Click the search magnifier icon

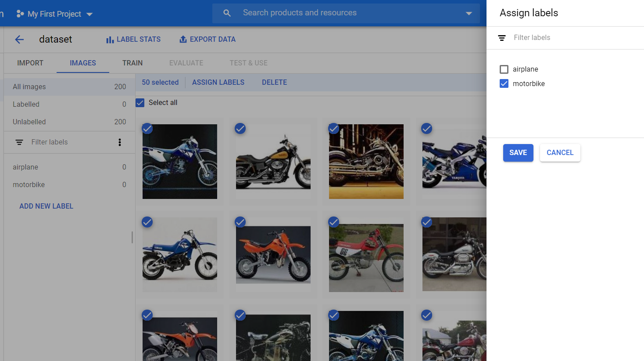pos(227,13)
